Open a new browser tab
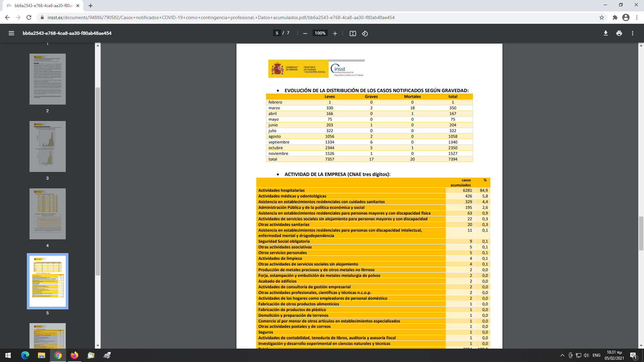Viewport: 644px width, 362px height. (x=91, y=6)
